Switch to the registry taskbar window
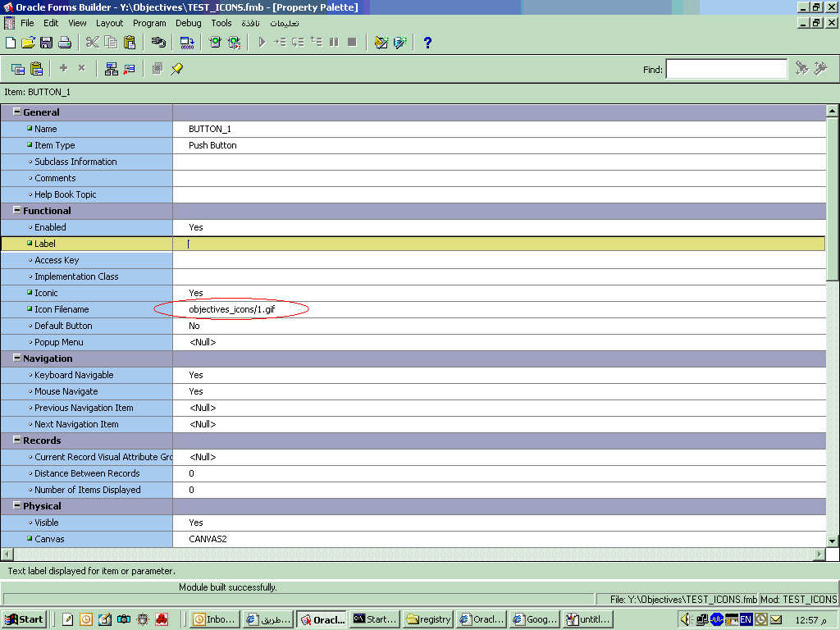 click(x=429, y=619)
